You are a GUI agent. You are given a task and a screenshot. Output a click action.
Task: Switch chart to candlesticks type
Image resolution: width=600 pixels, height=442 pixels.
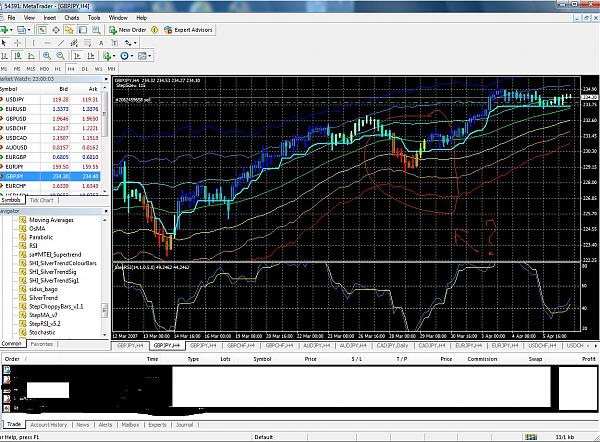tap(18, 56)
